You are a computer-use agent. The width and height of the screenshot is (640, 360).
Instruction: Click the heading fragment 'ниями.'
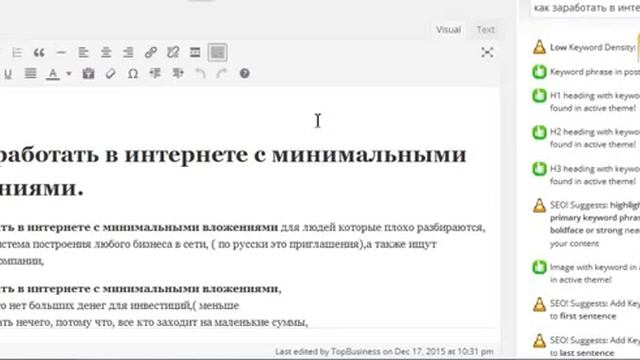point(42,189)
